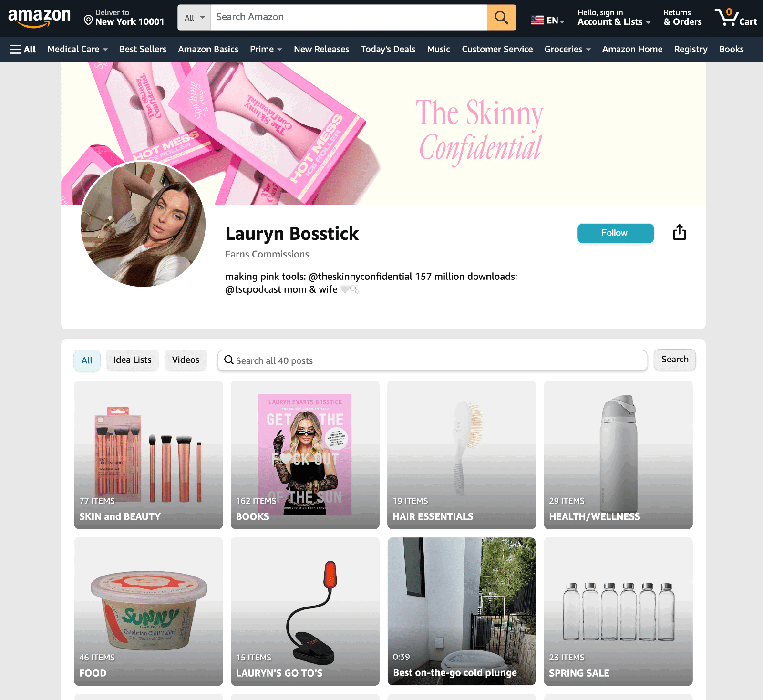Open the SPRING SALE list

618,611
